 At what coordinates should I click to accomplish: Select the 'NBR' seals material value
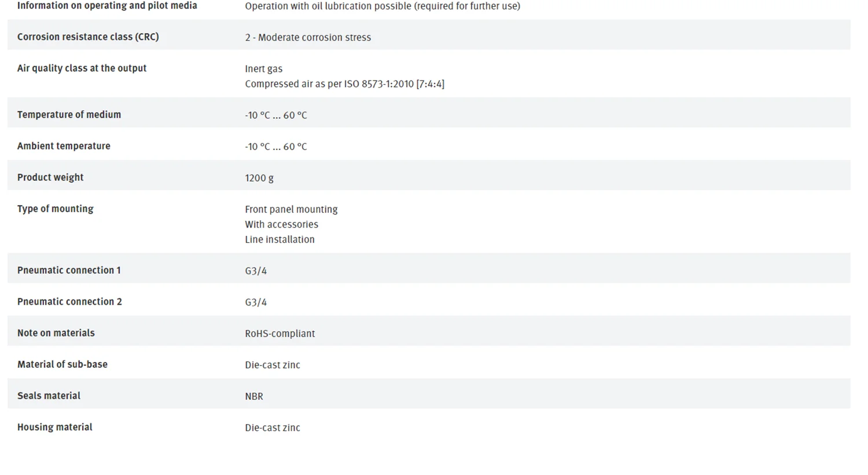pyautogui.click(x=254, y=396)
